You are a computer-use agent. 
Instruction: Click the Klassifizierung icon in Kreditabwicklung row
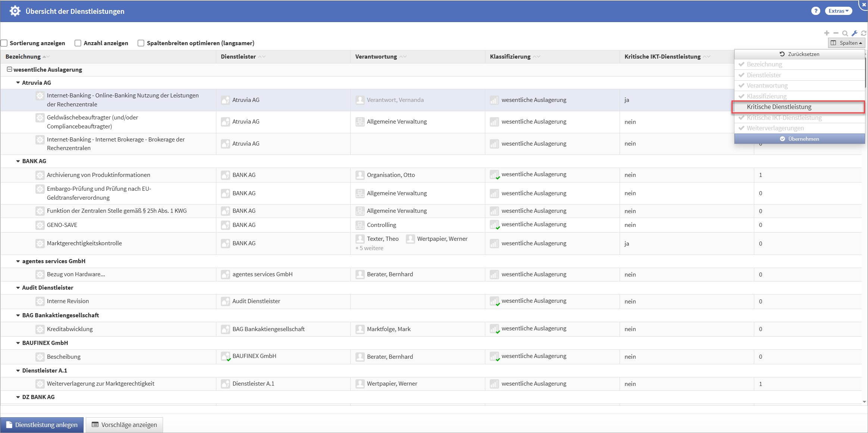point(494,329)
